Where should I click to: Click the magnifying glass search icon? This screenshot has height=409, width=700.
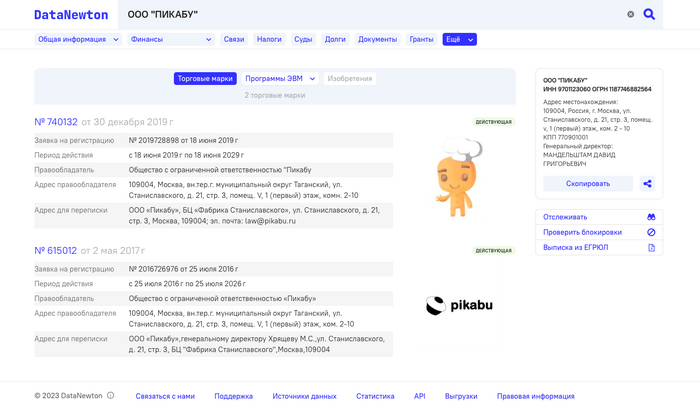coord(649,14)
